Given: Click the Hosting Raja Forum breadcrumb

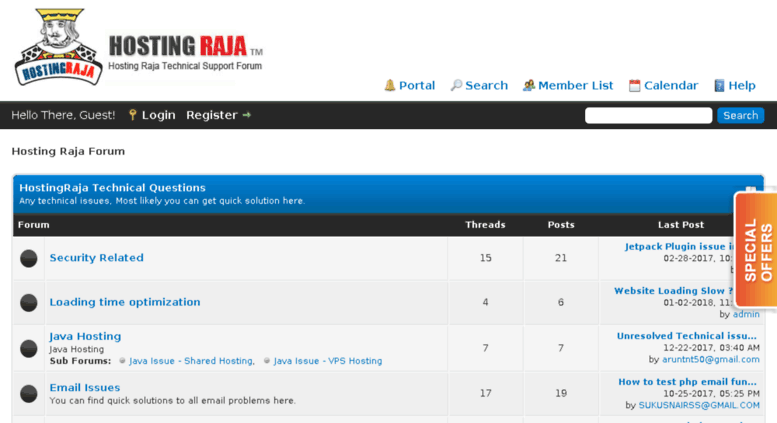Looking at the screenshot, I should coord(68,152).
